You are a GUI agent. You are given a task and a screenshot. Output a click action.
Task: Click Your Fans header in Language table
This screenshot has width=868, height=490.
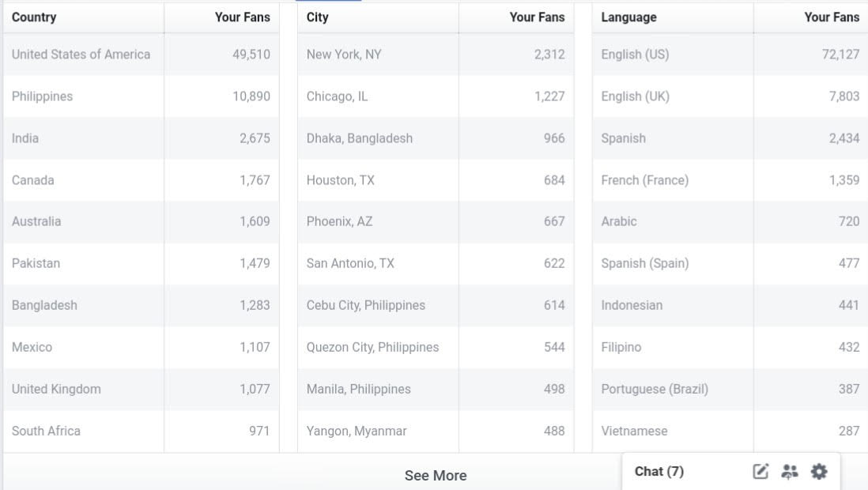832,17
